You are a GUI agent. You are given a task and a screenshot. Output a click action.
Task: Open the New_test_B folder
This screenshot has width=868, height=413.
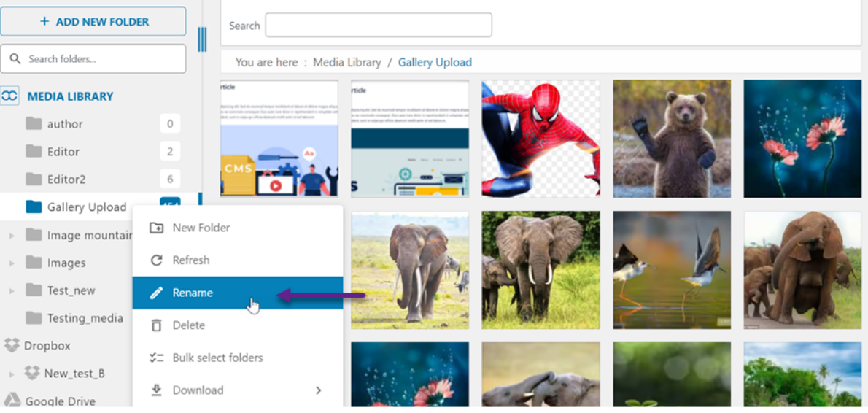coord(74,374)
